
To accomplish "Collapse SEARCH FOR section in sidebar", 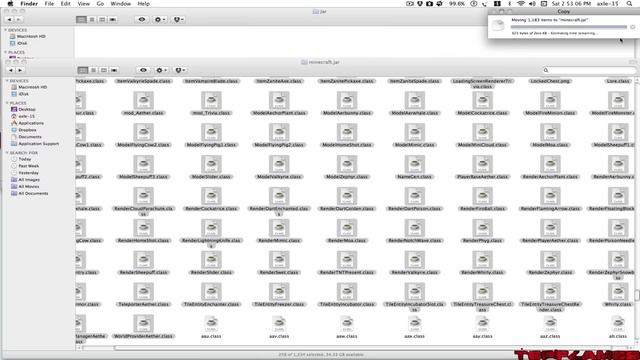I will [7, 153].
